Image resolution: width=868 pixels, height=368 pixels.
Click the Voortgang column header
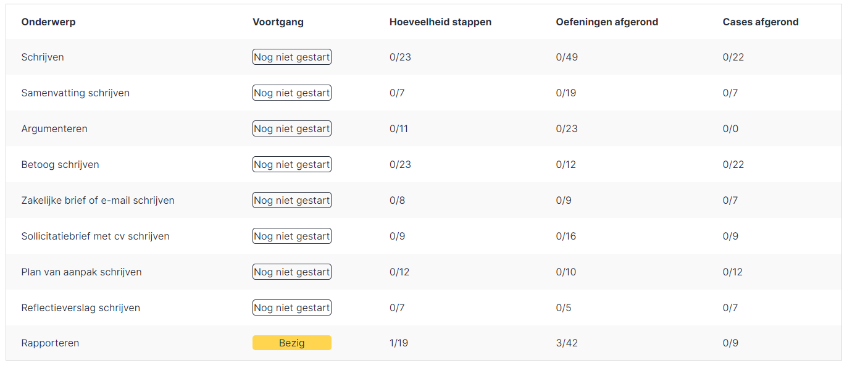pyautogui.click(x=278, y=22)
